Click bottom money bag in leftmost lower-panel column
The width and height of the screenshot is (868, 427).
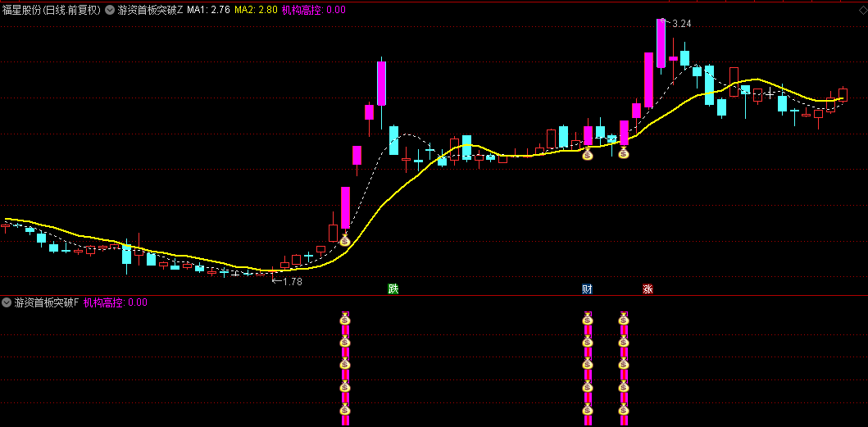tap(345, 409)
